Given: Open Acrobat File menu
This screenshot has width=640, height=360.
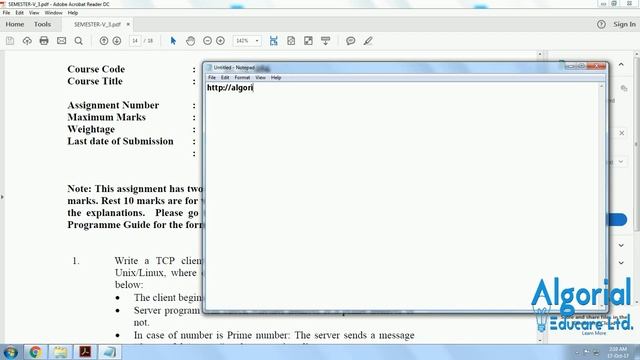Looking at the screenshot, I should click(x=7, y=13).
